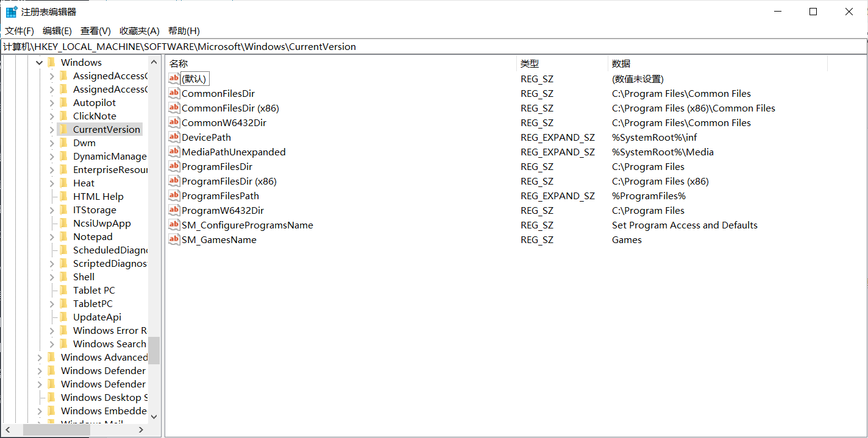
Task: Click the tree scroll up arrow
Action: [x=154, y=62]
